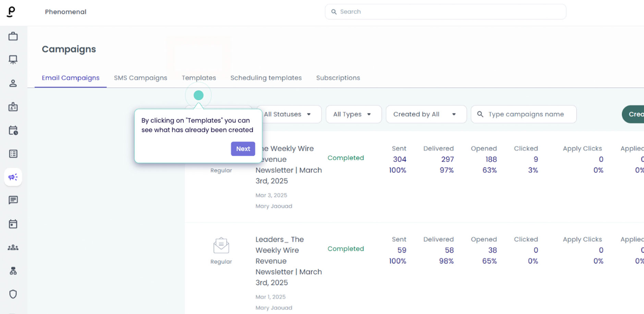This screenshot has height=314, width=644.
Task: Click Completed status of the first campaign
Action: [x=345, y=158]
